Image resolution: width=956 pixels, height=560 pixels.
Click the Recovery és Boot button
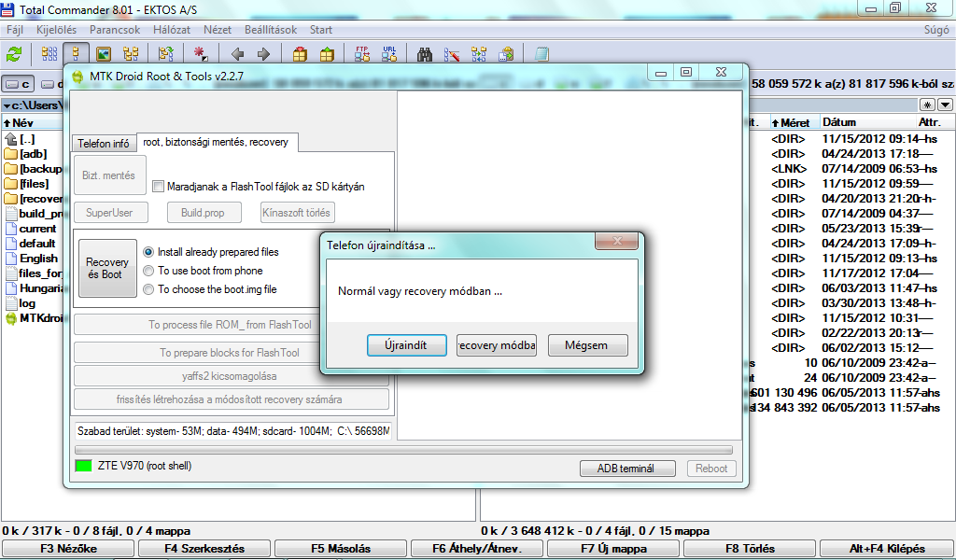click(107, 268)
